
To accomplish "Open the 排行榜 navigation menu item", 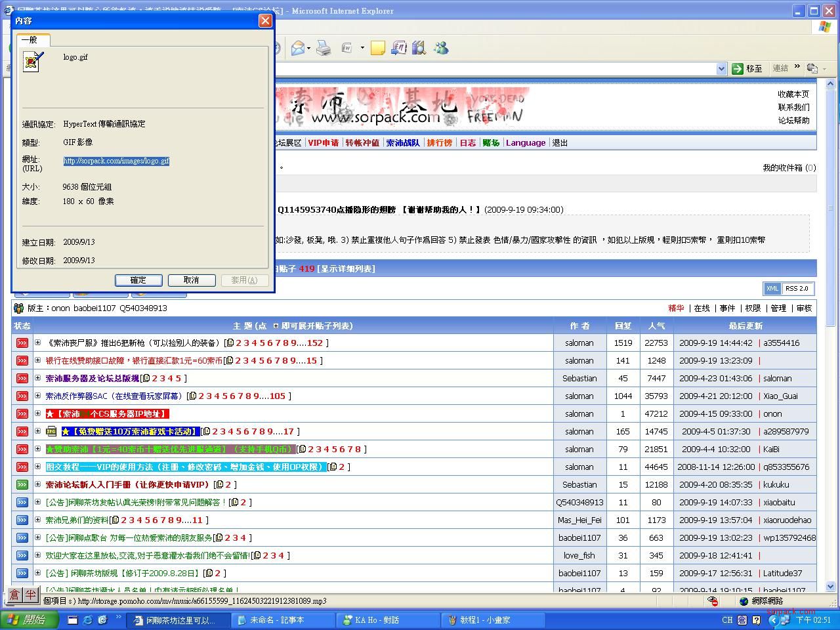I will click(439, 142).
